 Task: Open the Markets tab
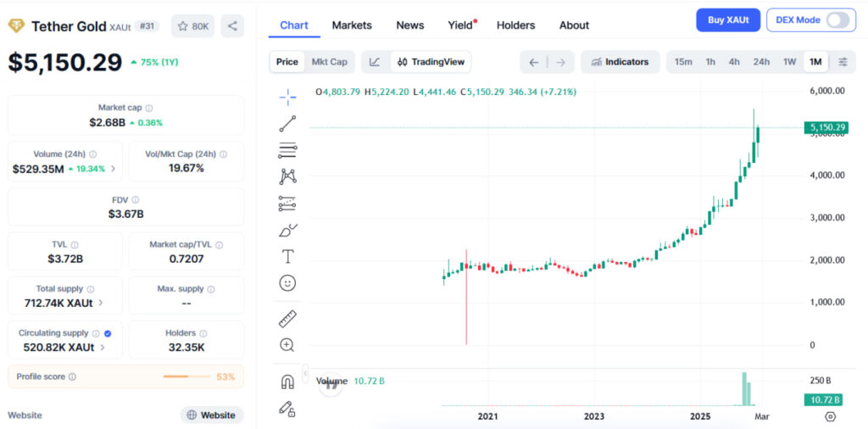[x=352, y=25]
